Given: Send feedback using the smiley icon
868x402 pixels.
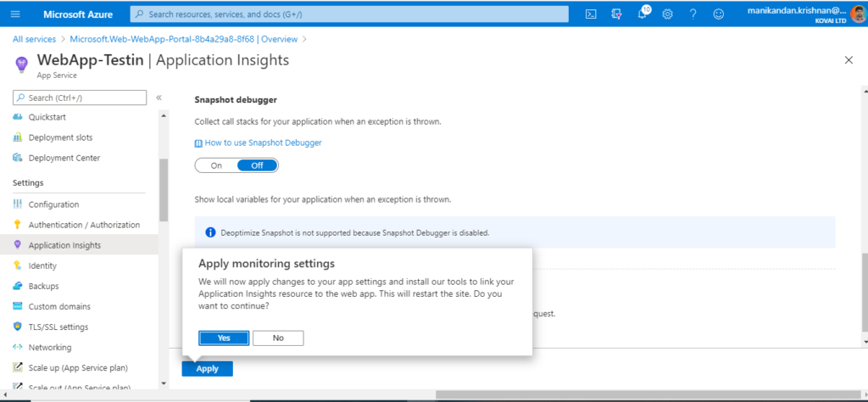Looking at the screenshot, I should (x=719, y=14).
